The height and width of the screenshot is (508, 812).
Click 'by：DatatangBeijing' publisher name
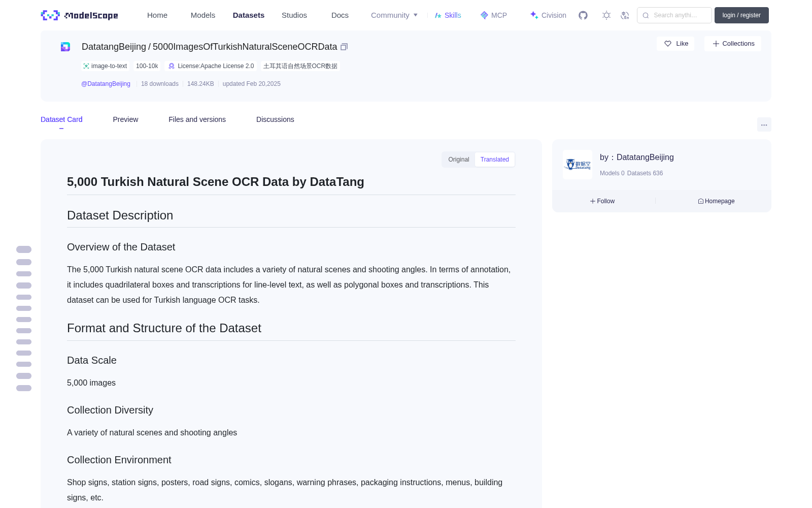[637, 157]
